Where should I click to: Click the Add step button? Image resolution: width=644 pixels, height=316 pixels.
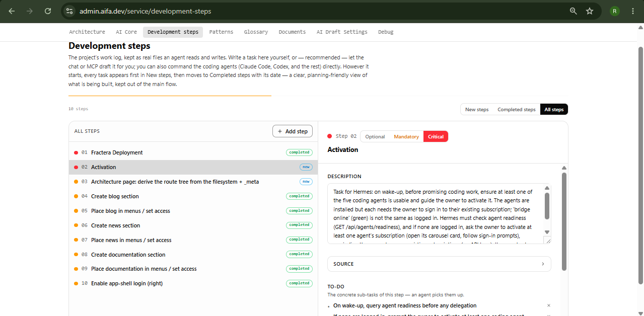[293, 131]
